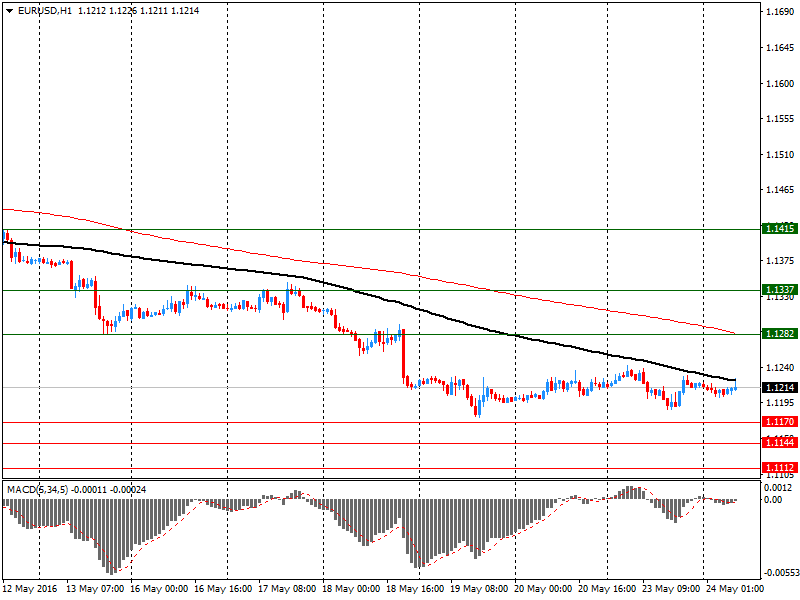The image size is (800, 600).
Task: Open the chart dropdown triangle beside EURUSD,H1
Action: [10, 11]
